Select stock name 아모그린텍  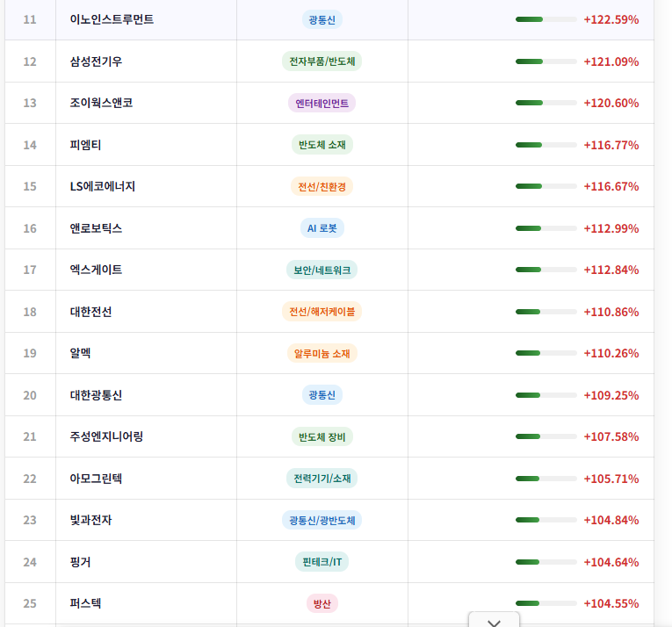point(96,479)
